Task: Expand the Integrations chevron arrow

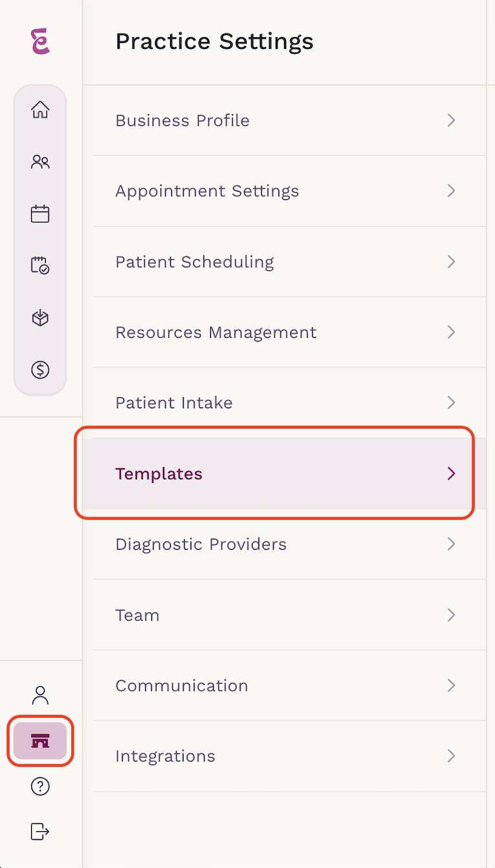Action: (452, 755)
